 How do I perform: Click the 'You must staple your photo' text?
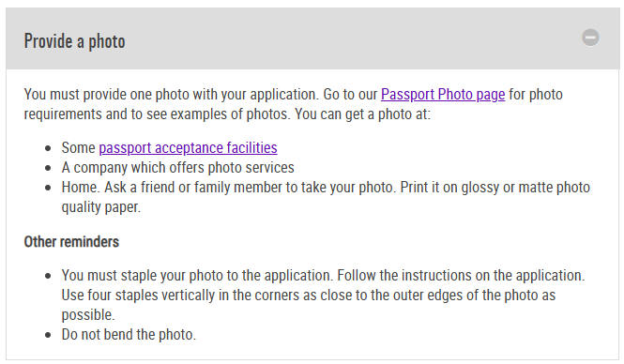(323, 276)
